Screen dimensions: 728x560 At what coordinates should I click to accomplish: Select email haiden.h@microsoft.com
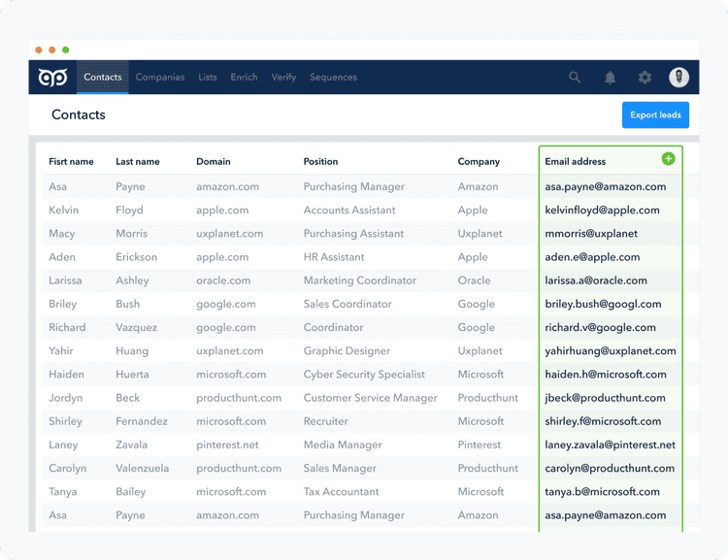pyautogui.click(x=606, y=375)
